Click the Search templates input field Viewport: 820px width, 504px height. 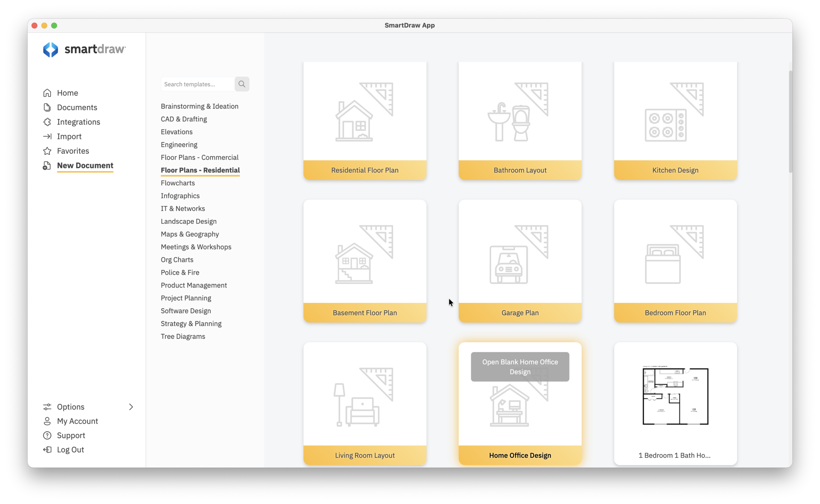(198, 84)
